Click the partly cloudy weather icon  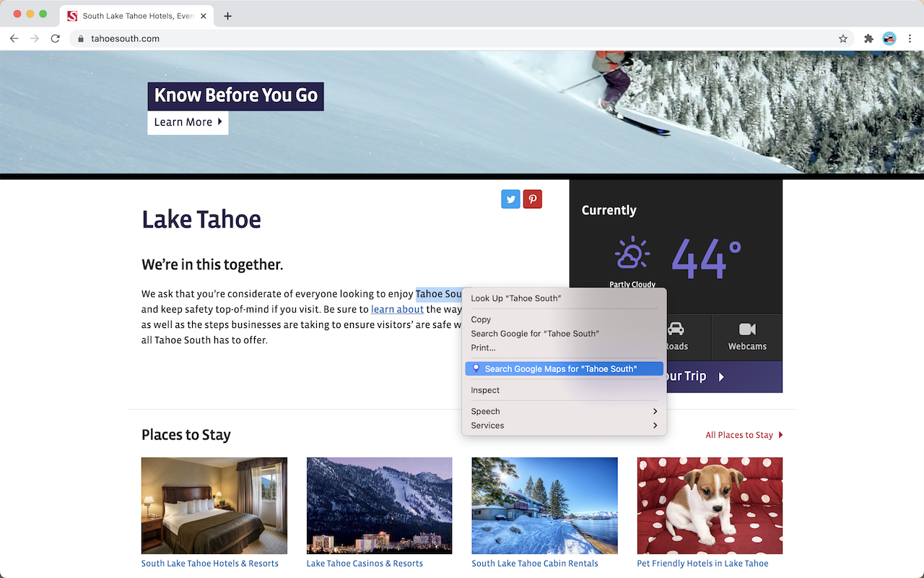(x=632, y=254)
